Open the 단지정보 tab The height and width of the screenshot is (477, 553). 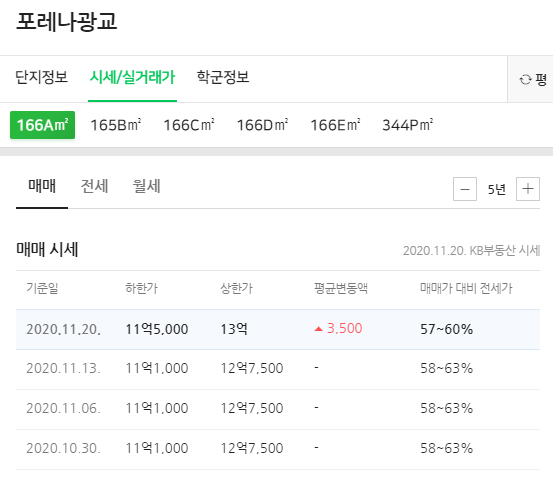pyautogui.click(x=41, y=77)
